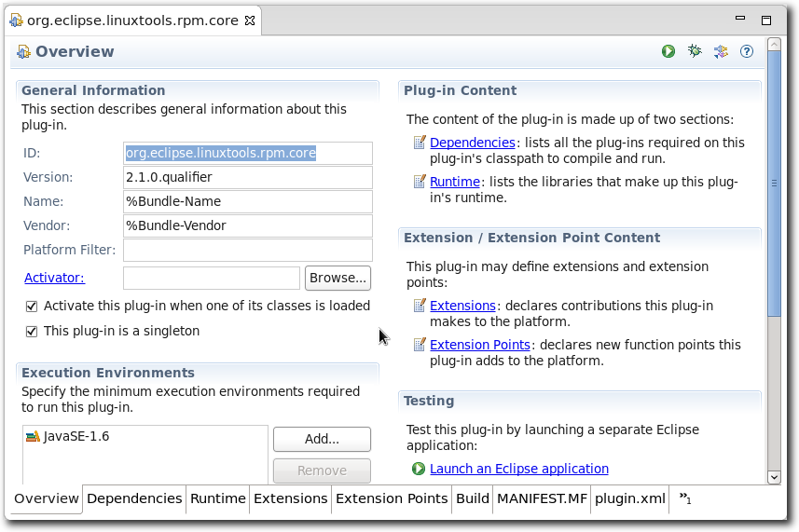This screenshot has width=799, height=532.
Task: Click the Debug bug icon
Action: [695, 52]
